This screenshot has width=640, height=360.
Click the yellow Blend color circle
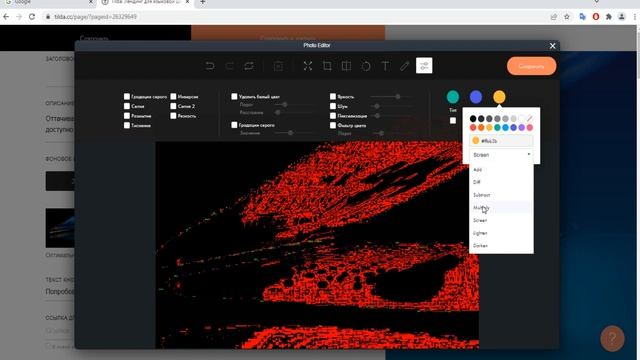[499, 97]
